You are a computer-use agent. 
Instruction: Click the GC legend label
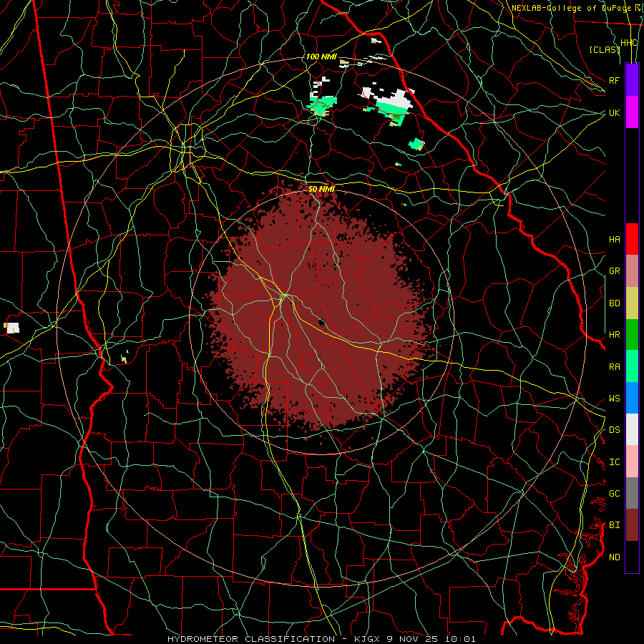pyautogui.click(x=615, y=494)
